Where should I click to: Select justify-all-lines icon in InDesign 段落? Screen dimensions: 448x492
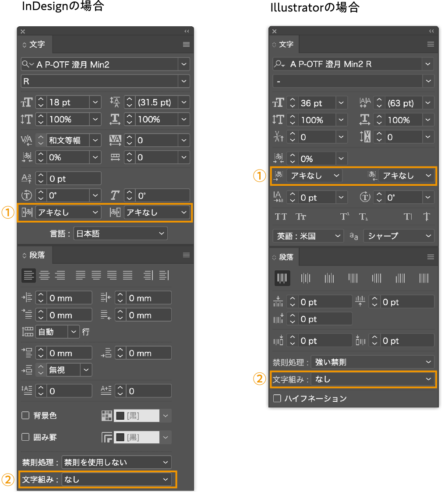pos(128,276)
